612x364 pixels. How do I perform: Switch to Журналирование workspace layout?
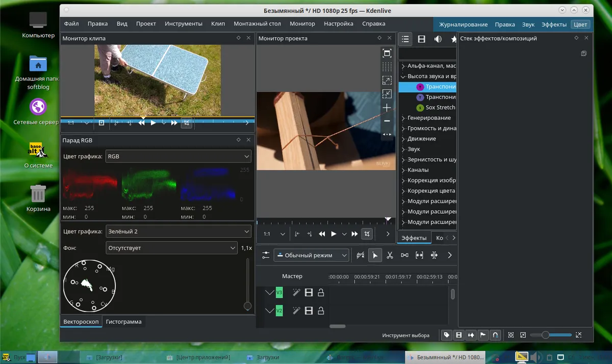pos(463,24)
